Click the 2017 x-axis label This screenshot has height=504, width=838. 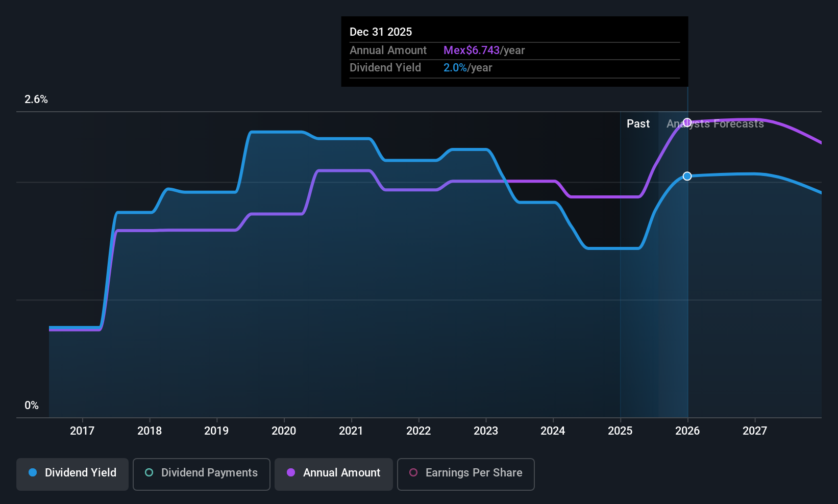82,431
